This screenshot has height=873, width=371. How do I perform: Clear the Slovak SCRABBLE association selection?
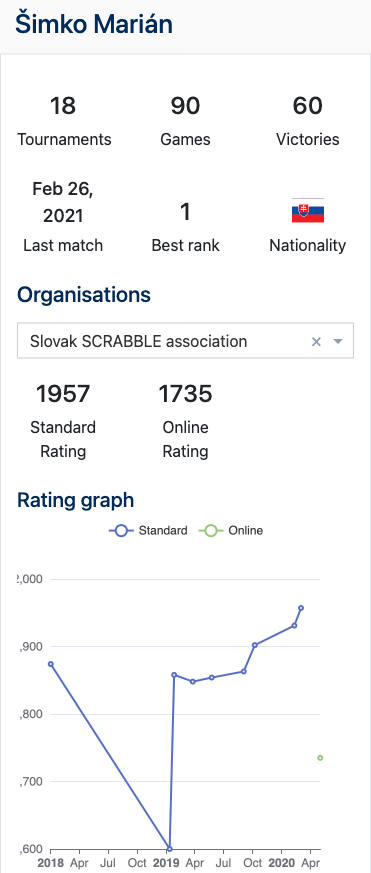[x=316, y=341]
